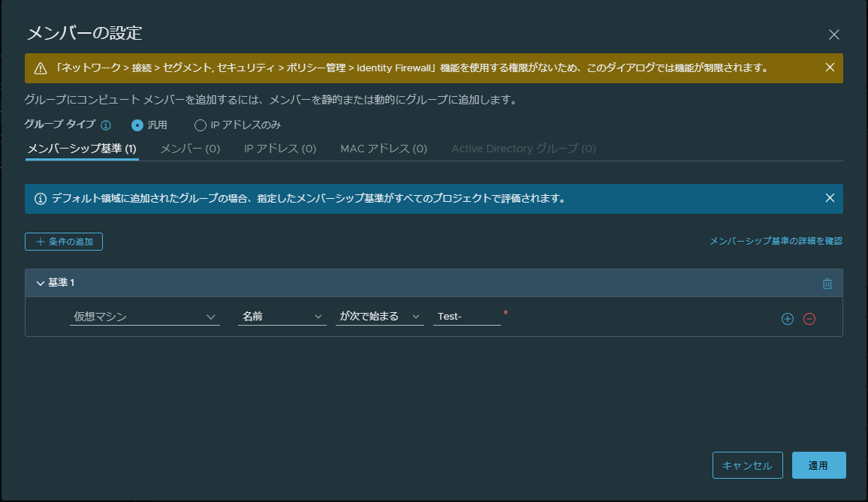Open the が次で始まる operator dropdown

point(380,317)
